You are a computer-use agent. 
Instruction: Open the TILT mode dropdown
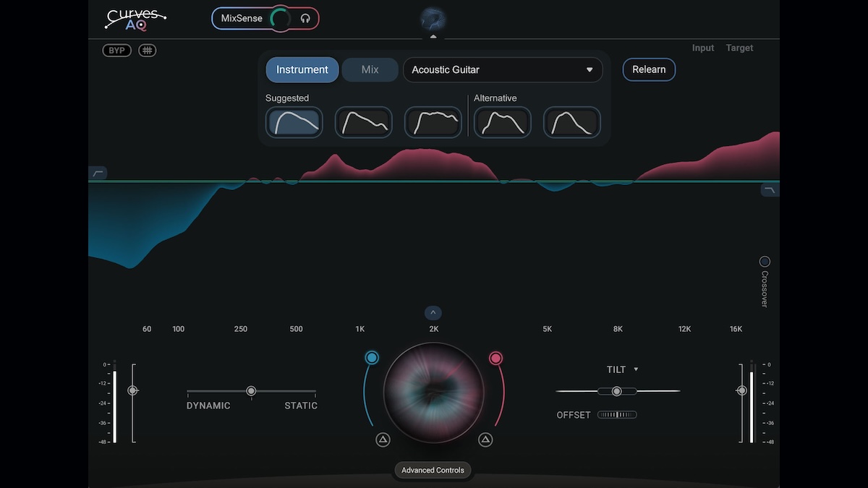point(623,369)
